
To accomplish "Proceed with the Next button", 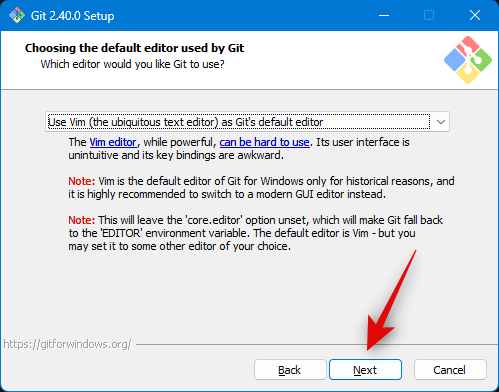I will [x=365, y=370].
